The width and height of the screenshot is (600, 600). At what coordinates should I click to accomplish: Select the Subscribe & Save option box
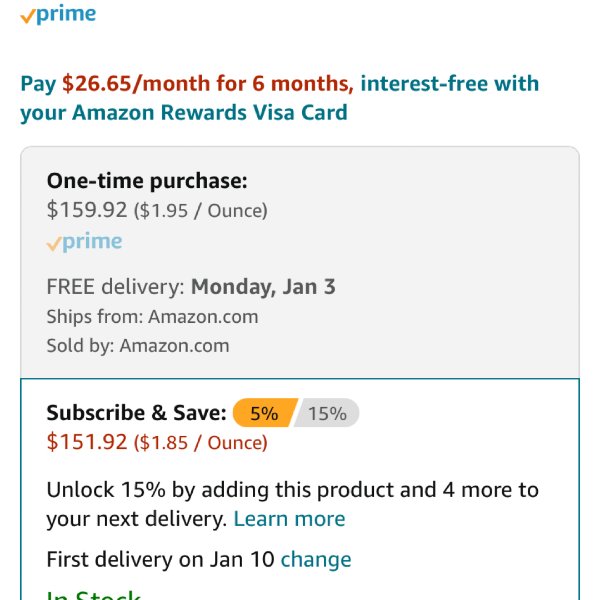tap(300, 489)
